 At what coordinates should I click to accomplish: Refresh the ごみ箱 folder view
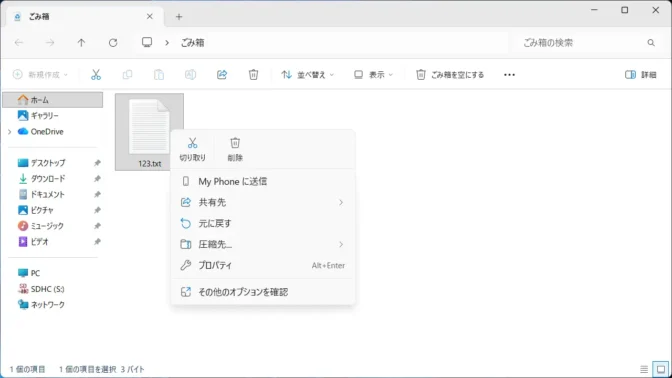pyautogui.click(x=113, y=42)
